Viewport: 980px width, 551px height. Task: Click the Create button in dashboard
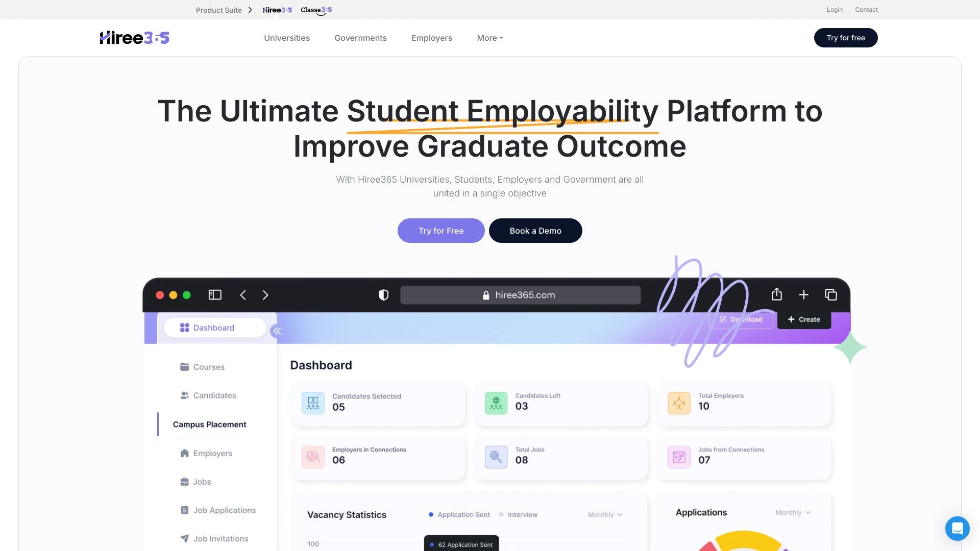[x=804, y=319]
